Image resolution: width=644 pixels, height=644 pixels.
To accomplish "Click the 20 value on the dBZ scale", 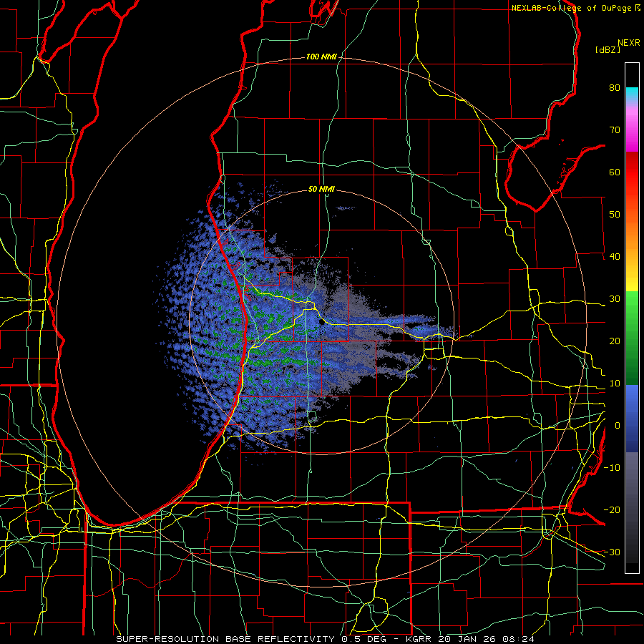I will 615,341.
